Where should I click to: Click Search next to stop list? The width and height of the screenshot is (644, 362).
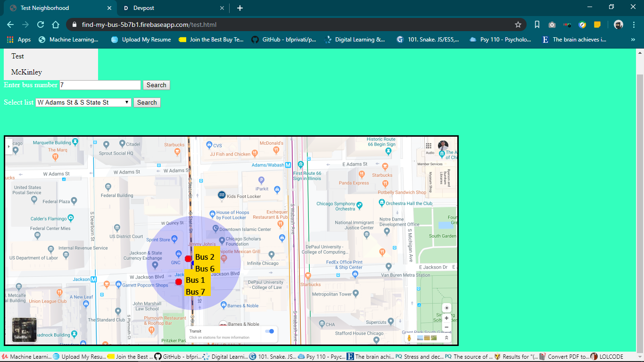point(147,102)
